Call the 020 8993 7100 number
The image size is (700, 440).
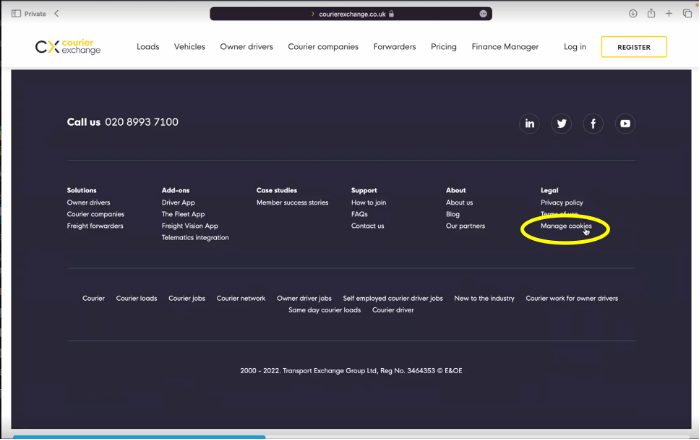pos(142,122)
